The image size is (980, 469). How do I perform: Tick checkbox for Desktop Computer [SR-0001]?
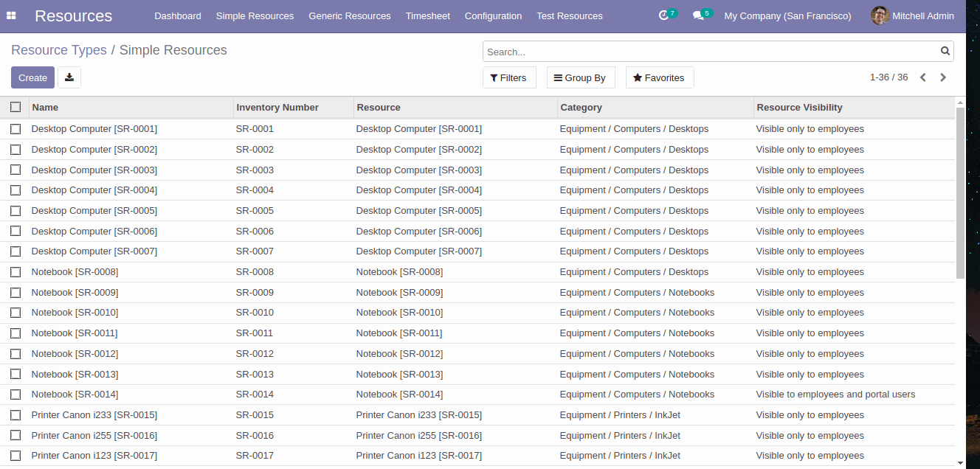[x=15, y=129]
